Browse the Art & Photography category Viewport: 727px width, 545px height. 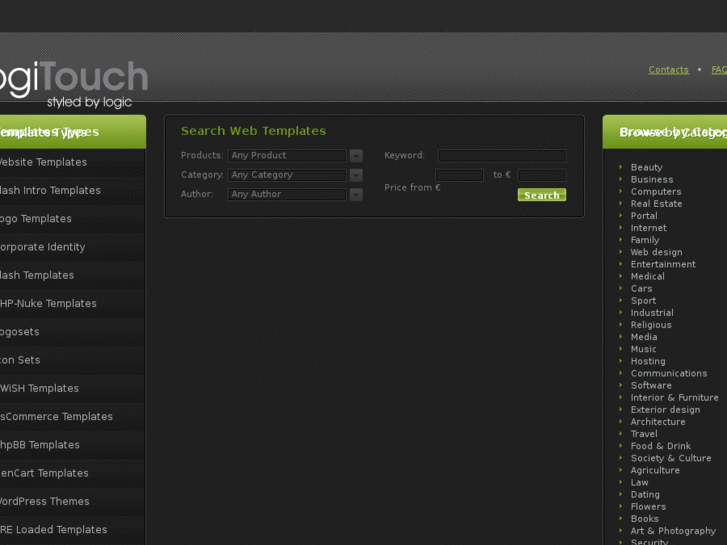pyautogui.click(x=673, y=531)
